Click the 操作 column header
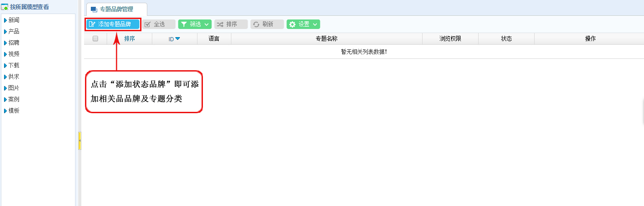This screenshot has width=644, height=206. [590, 39]
